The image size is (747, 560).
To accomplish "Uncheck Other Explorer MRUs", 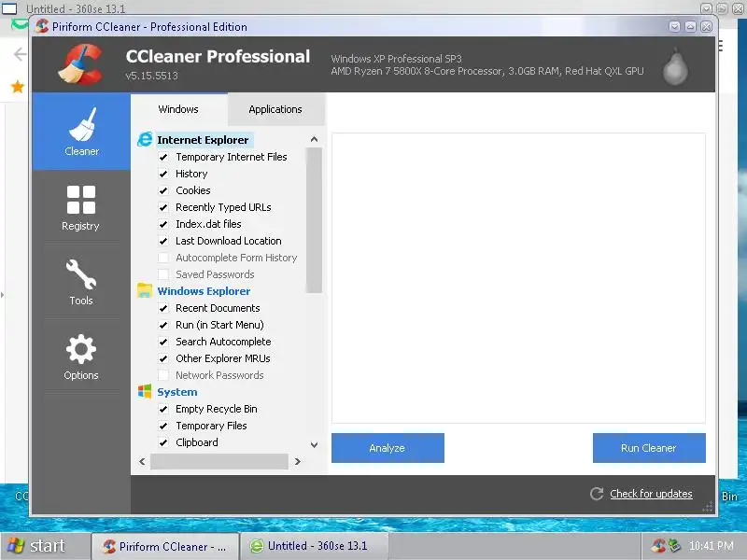I will coord(163,358).
